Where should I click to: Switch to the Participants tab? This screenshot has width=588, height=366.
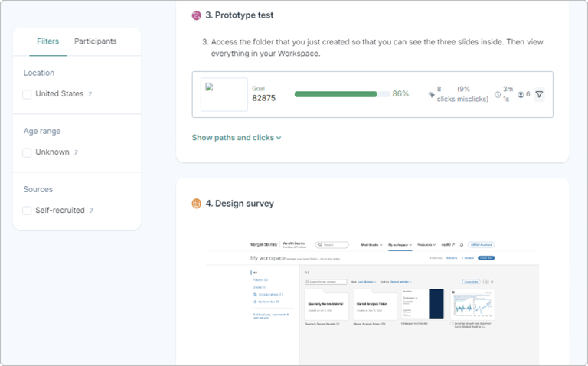point(95,41)
